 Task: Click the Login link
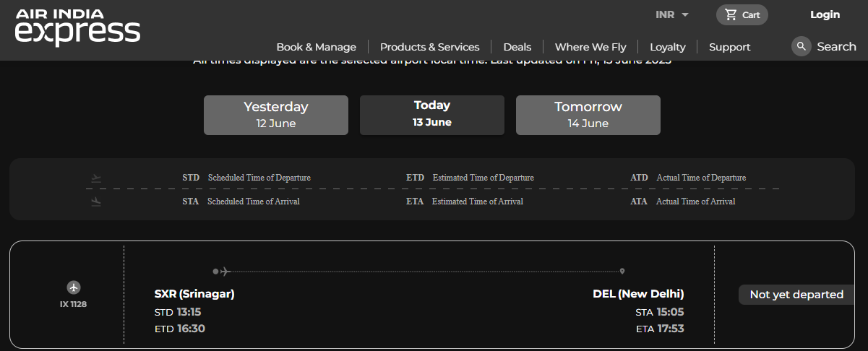coord(825,14)
